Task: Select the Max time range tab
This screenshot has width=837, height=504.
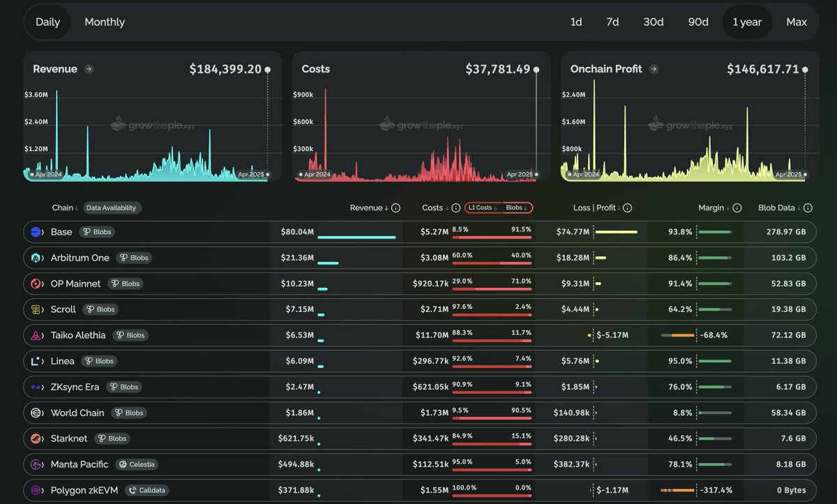Action: tap(797, 22)
